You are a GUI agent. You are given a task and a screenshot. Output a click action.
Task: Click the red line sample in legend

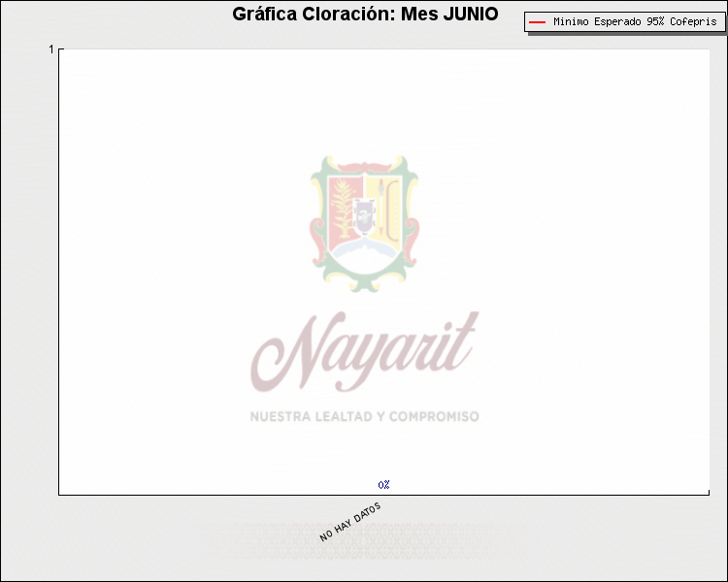click(537, 21)
